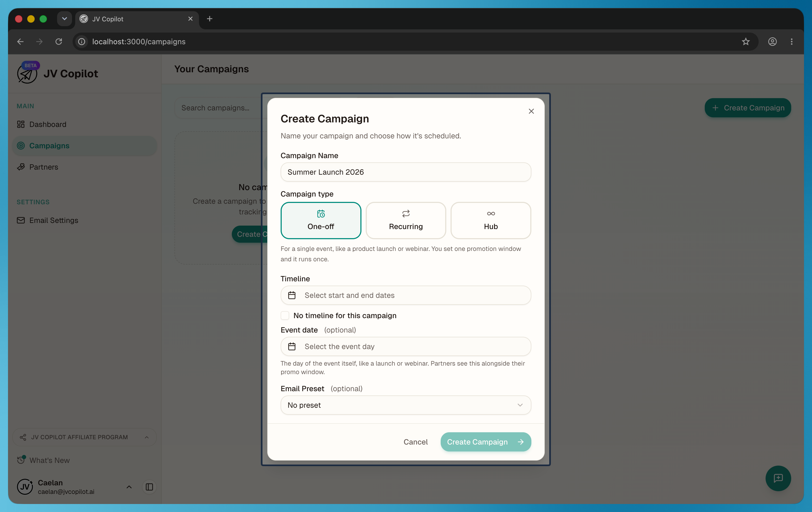Click the Search campaigns field
The image size is (812, 512).
tap(221, 108)
